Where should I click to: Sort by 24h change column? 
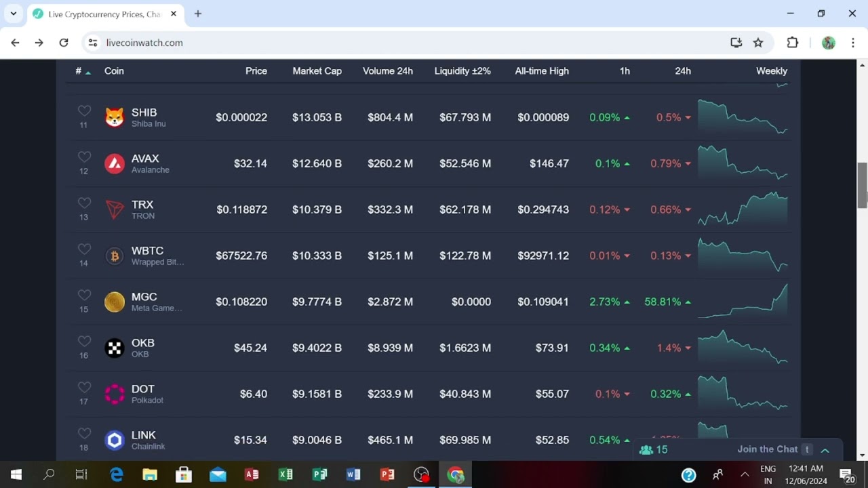click(x=683, y=70)
